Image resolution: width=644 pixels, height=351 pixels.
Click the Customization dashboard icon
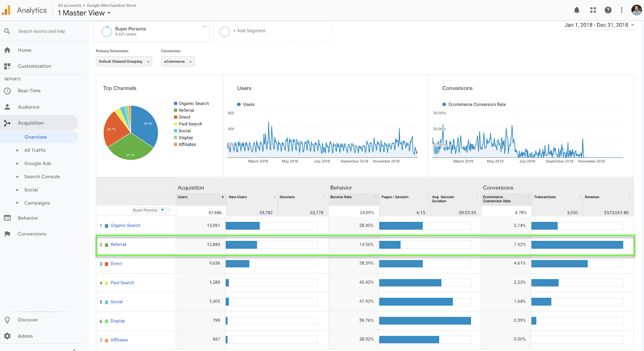pos(7,66)
